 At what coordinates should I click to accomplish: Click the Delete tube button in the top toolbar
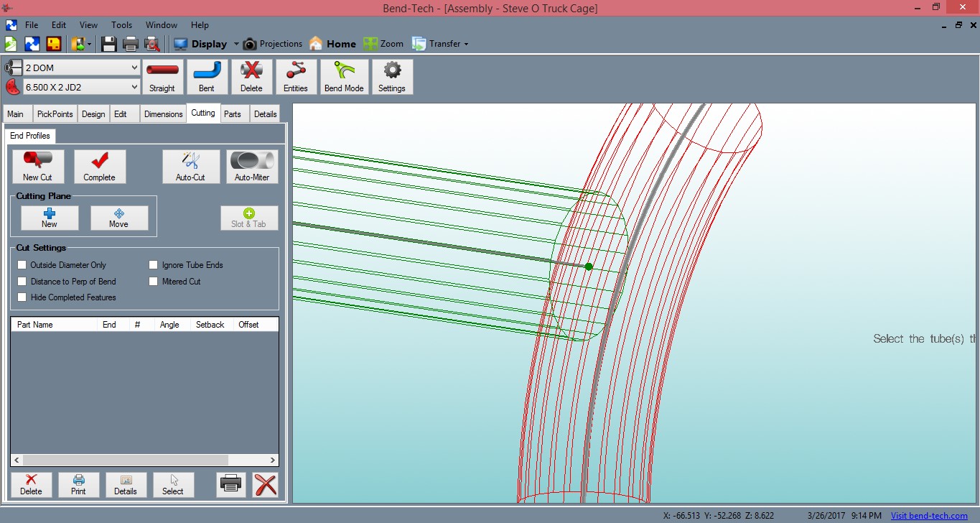(251, 77)
